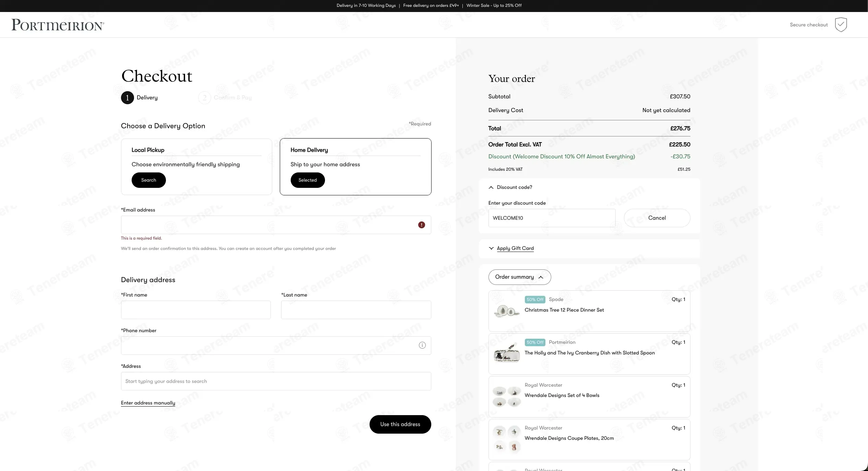Click the address search field
This screenshot has height=471, width=868.
point(276,381)
